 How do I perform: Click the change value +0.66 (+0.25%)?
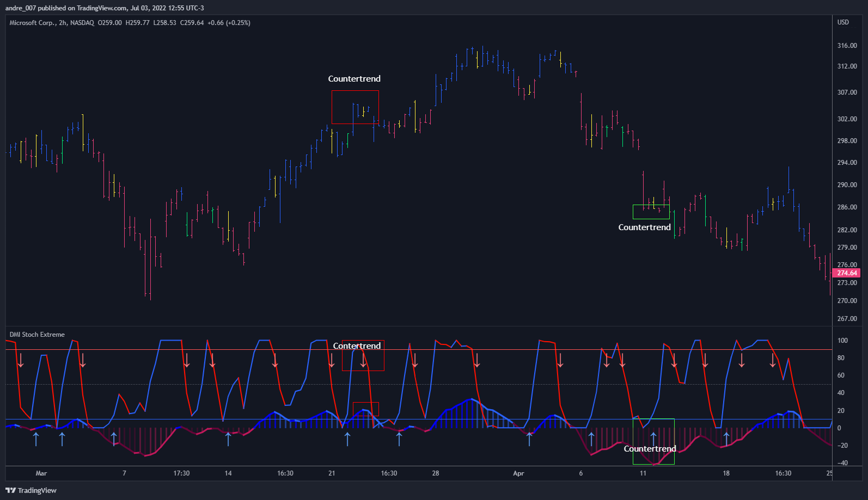(229, 23)
